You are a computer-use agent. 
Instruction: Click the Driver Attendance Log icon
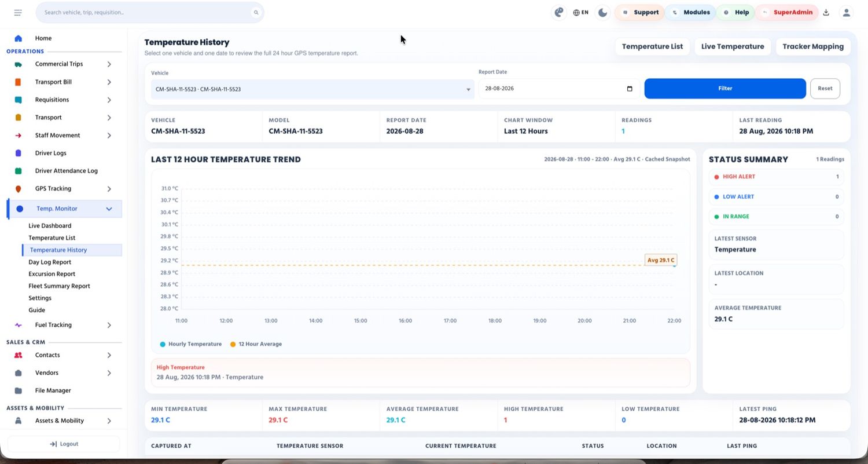18,171
